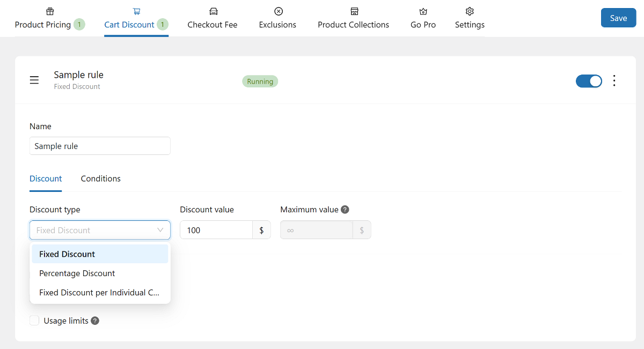644x349 pixels.
Task: Click the Discount value input field
Action: tap(216, 230)
